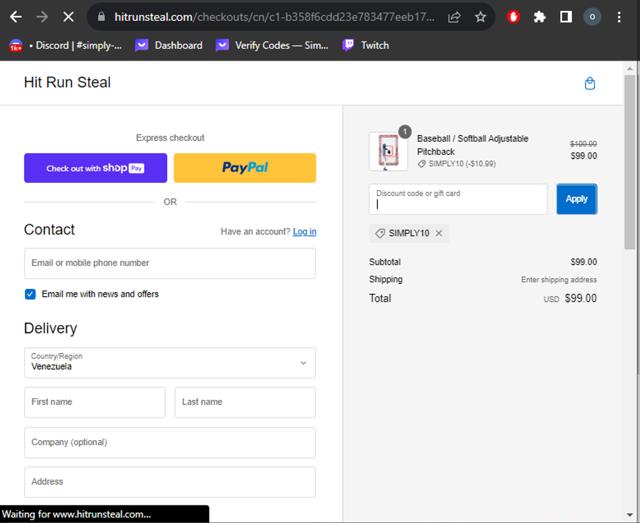Image resolution: width=640 pixels, height=523 pixels.
Task: Check out with Shop Pay
Action: 96,168
